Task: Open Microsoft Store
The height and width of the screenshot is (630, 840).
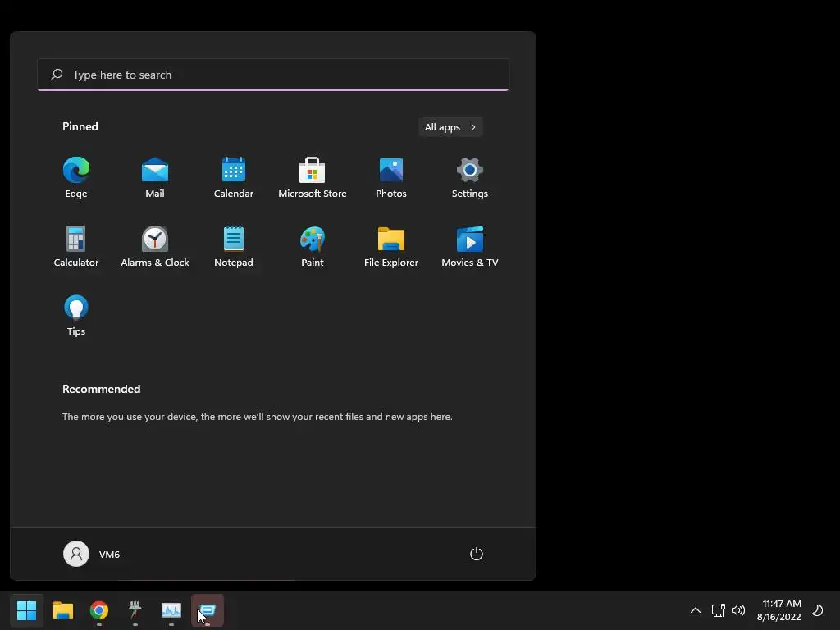Action: [313, 178]
